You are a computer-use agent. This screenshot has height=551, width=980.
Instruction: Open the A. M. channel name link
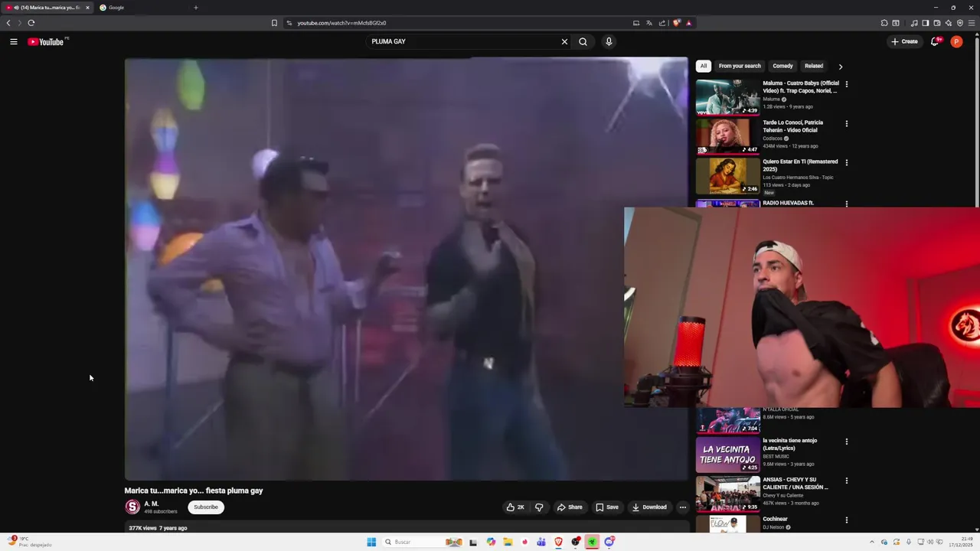coord(152,504)
